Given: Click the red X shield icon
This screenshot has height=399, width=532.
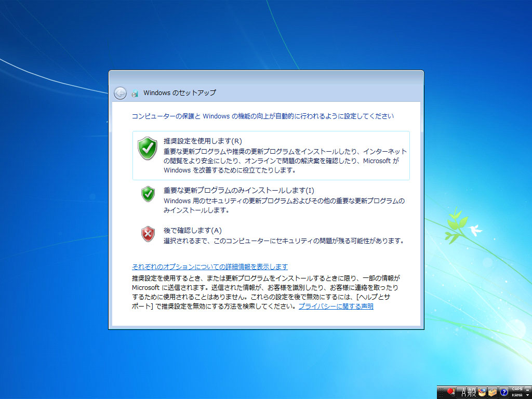Looking at the screenshot, I should pos(148,234).
